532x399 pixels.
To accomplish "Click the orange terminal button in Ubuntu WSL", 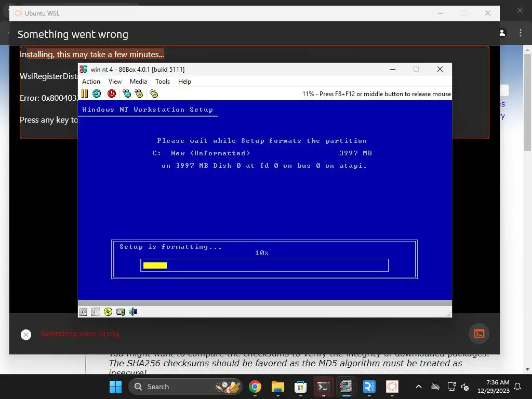I will pos(479,334).
